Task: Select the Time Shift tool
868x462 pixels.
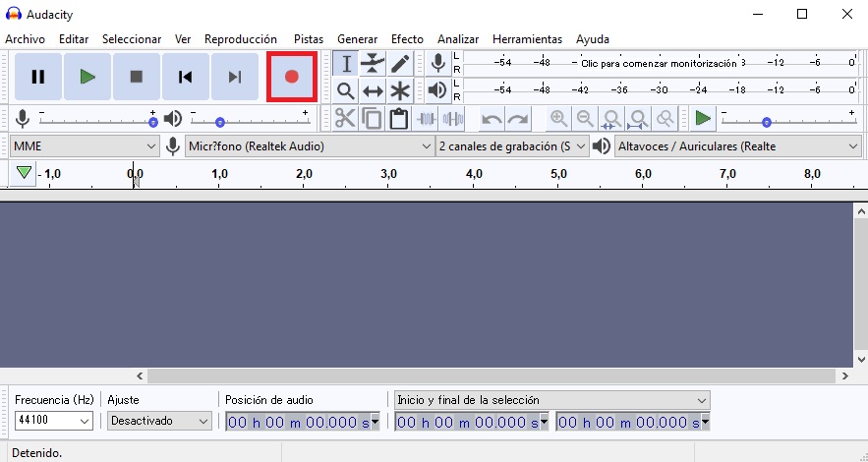Action: 373,90
